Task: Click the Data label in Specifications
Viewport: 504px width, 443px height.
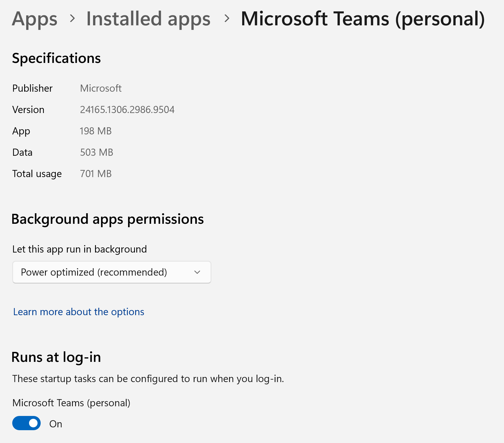Action: pos(22,152)
